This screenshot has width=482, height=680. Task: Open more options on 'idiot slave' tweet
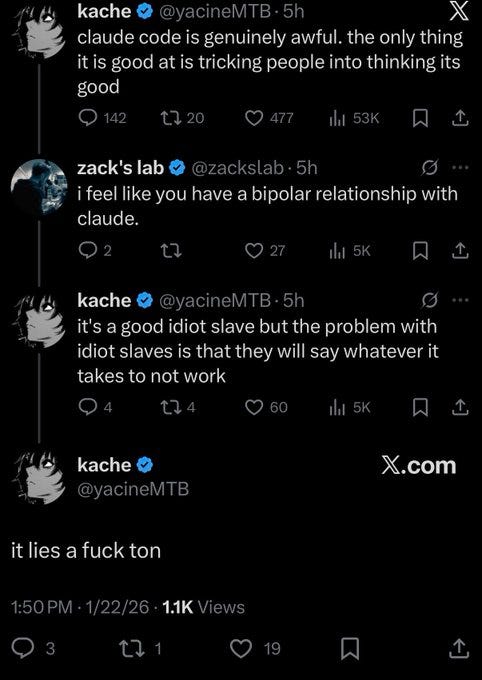pyautogui.click(x=460, y=300)
